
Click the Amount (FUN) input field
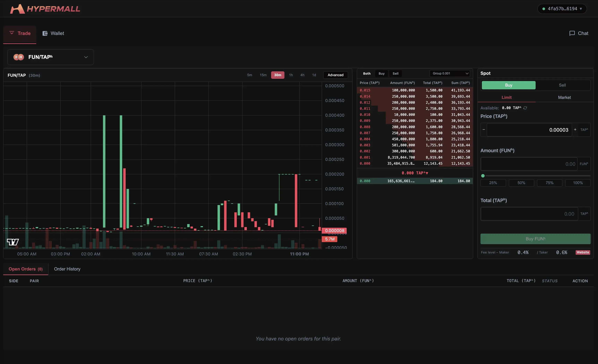pos(529,164)
